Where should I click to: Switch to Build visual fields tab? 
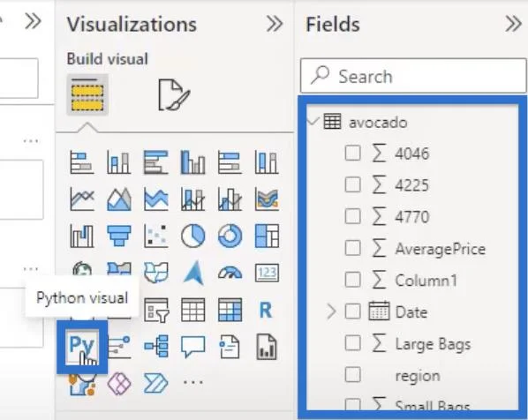(x=87, y=94)
